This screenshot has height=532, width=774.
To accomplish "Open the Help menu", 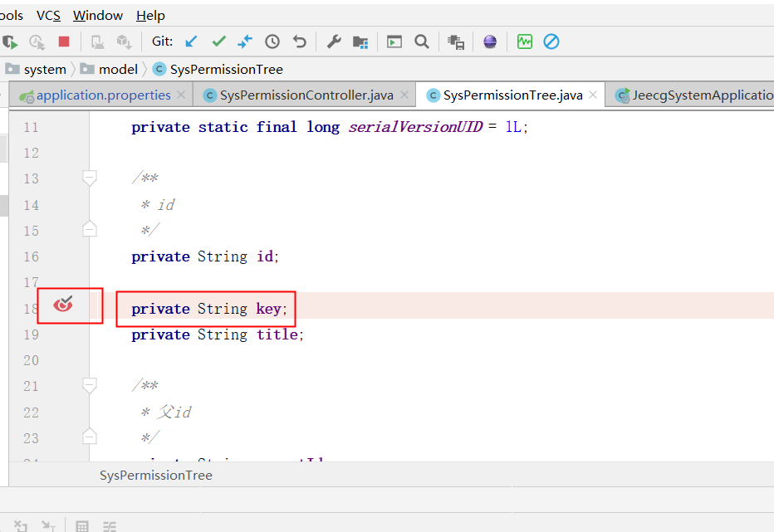I will (150, 16).
